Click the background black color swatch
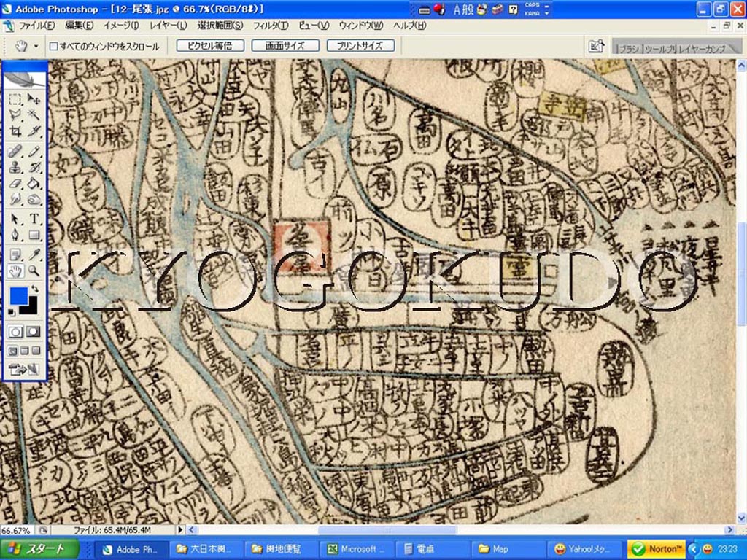Viewport: 747px width, 560px height. [31, 308]
